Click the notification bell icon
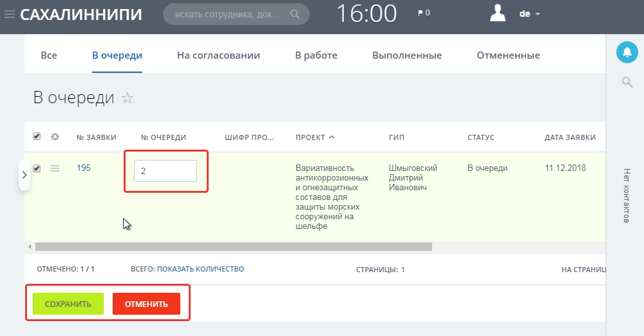 click(627, 52)
